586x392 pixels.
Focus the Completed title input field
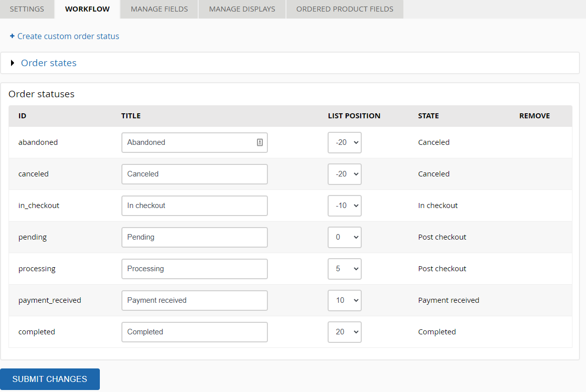[x=194, y=332]
